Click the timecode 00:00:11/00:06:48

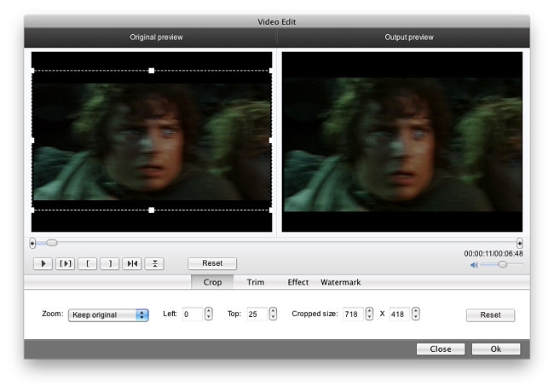493,254
